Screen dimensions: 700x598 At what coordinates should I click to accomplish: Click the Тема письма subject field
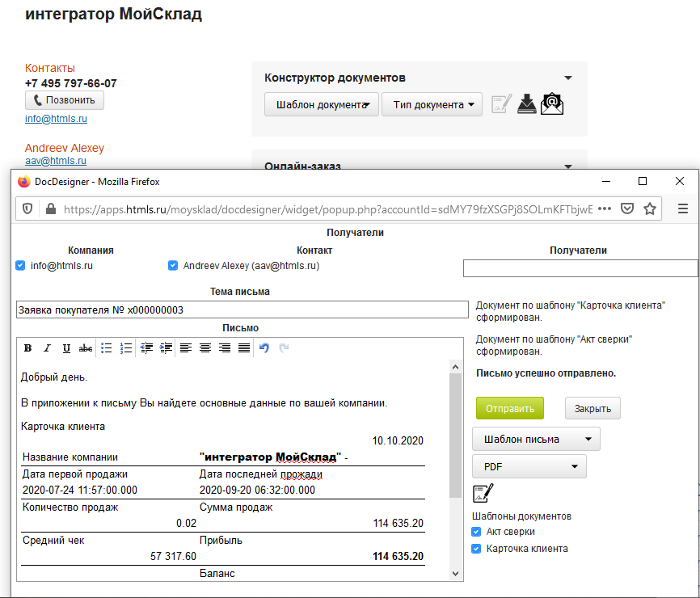tap(242, 310)
